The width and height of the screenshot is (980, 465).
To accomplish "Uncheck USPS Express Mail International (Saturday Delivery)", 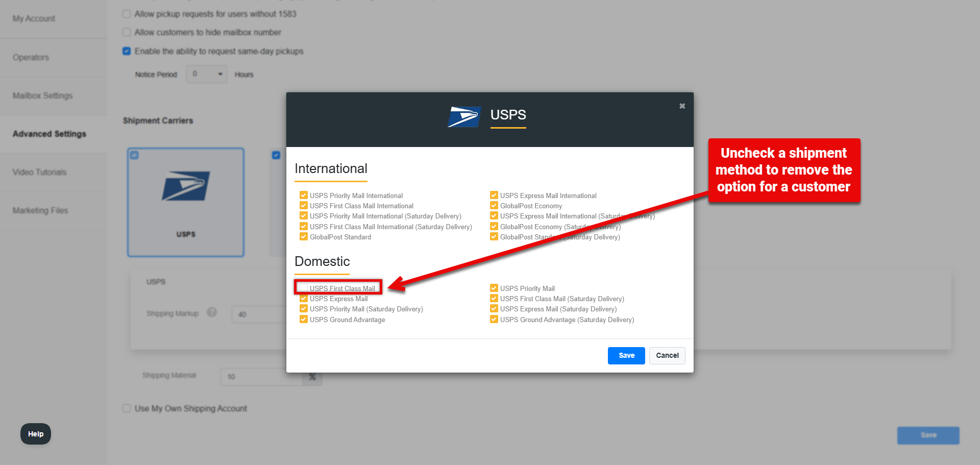I will [494, 215].
